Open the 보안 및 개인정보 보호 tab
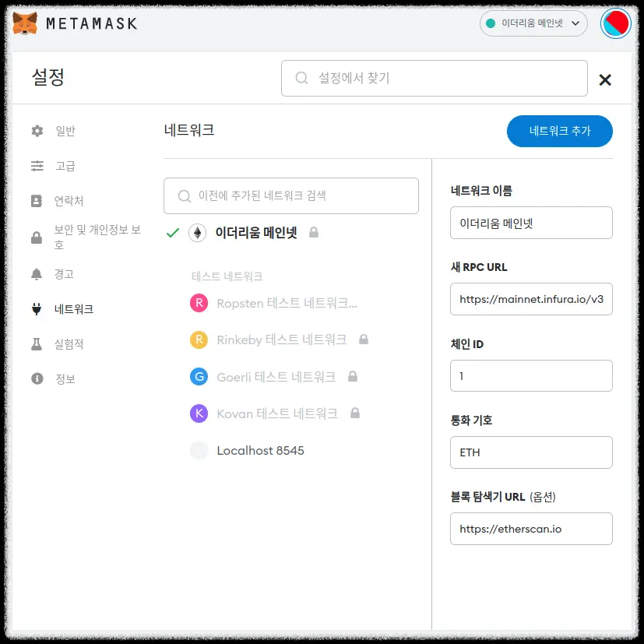The width and height of the screenshot is (644, 644). (86, 237)
